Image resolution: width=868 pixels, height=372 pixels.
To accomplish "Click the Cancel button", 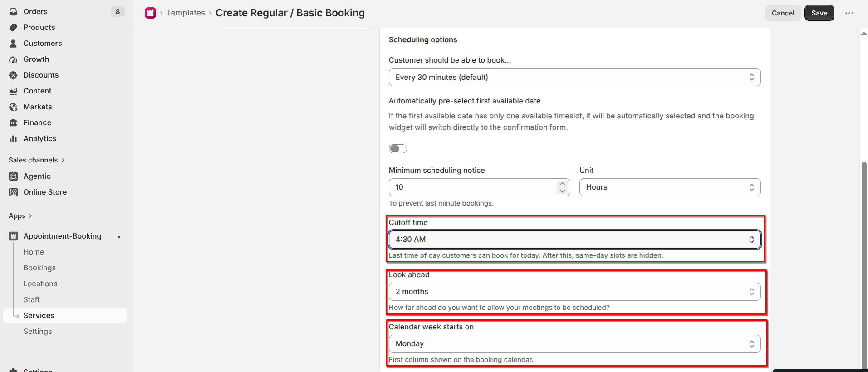I will [782, 13].
